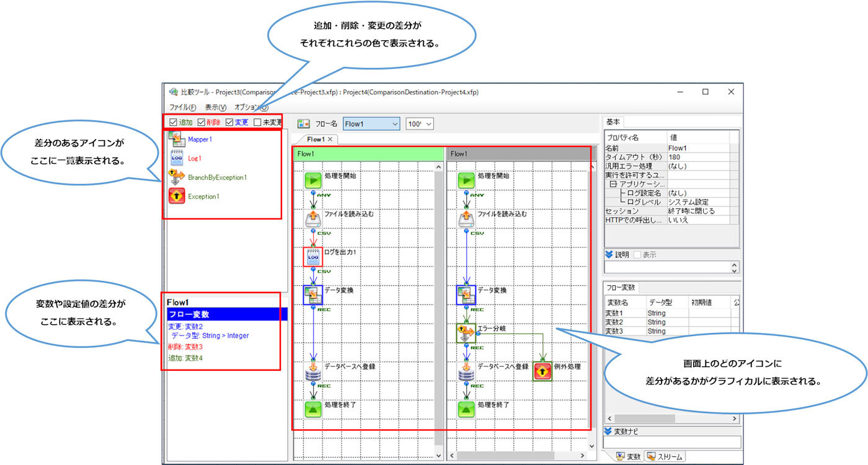Collapse the 説明 section chevron

click(x=608, y=255)
